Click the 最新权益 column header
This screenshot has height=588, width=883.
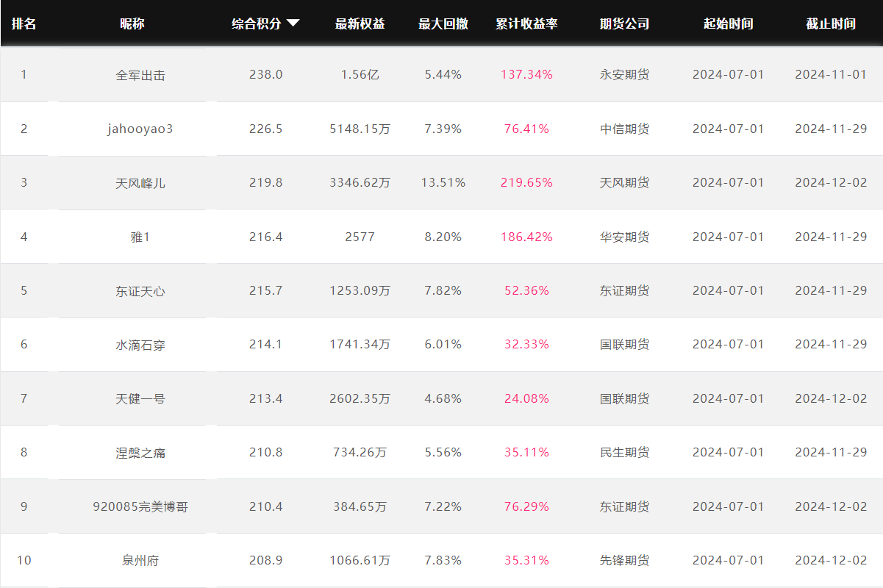click(x=360, y=24)
